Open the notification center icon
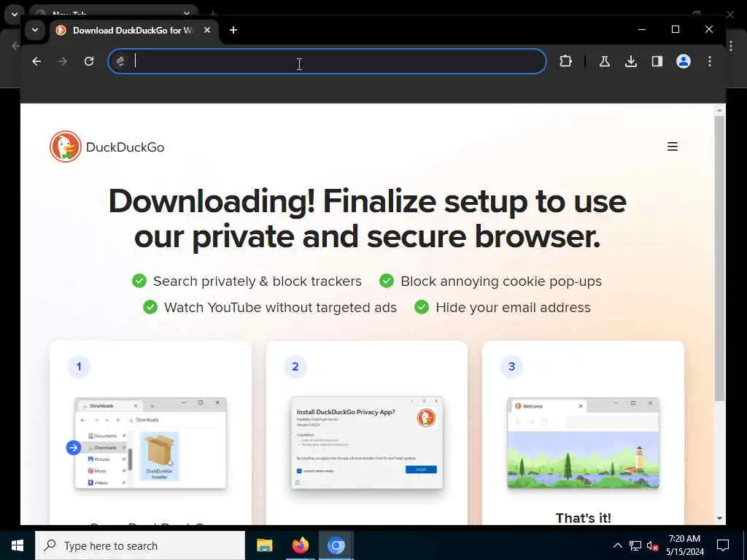Screen dimensions: 747x560 (x=723, y=545)
